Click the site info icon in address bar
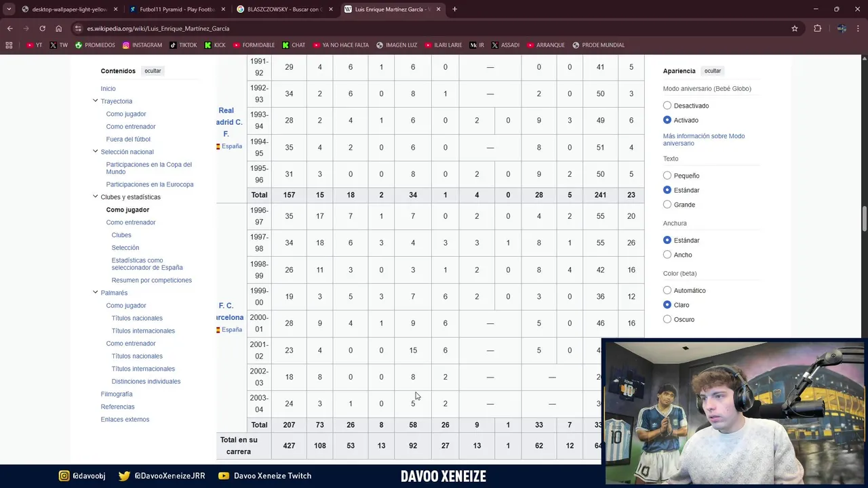The image size is (868, 488). pos(79,28)
